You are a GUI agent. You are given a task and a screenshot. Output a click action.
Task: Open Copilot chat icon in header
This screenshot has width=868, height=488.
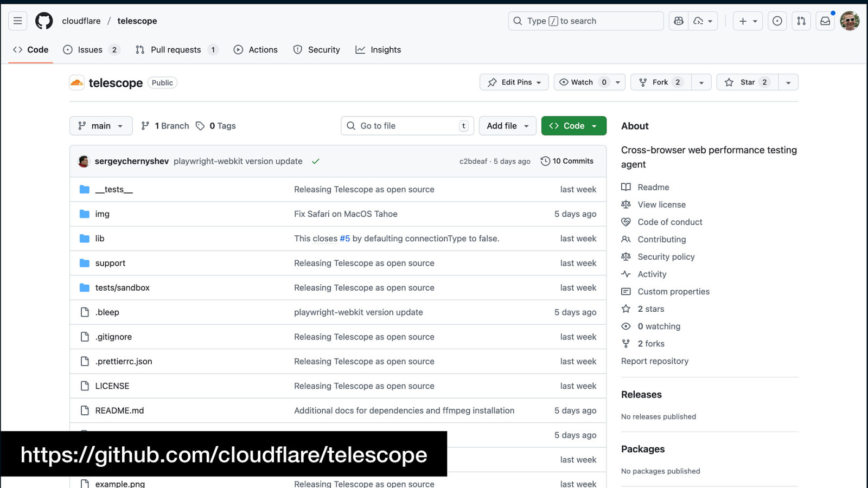679,21
